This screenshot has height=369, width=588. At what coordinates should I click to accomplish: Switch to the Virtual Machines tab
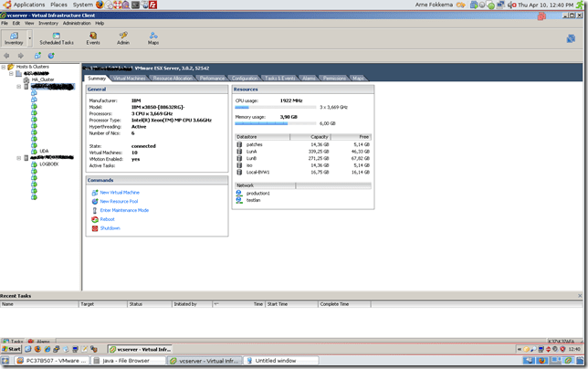tap(130, 79)
